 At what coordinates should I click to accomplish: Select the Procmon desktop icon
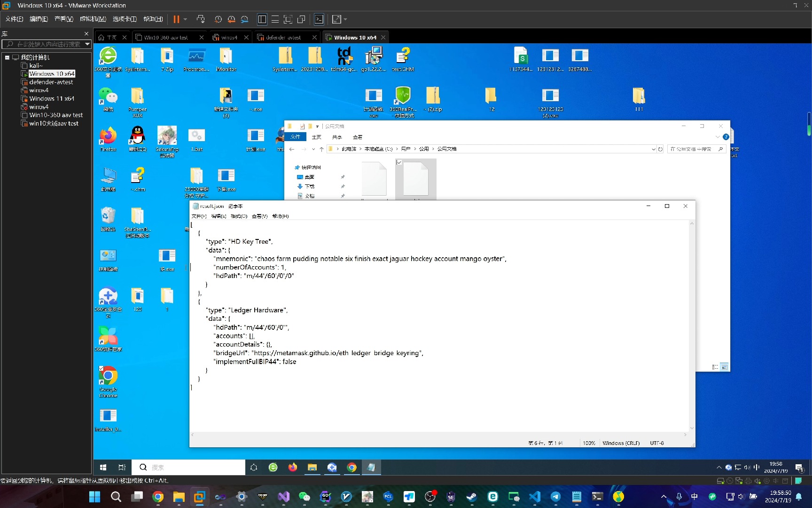(196, 59)
